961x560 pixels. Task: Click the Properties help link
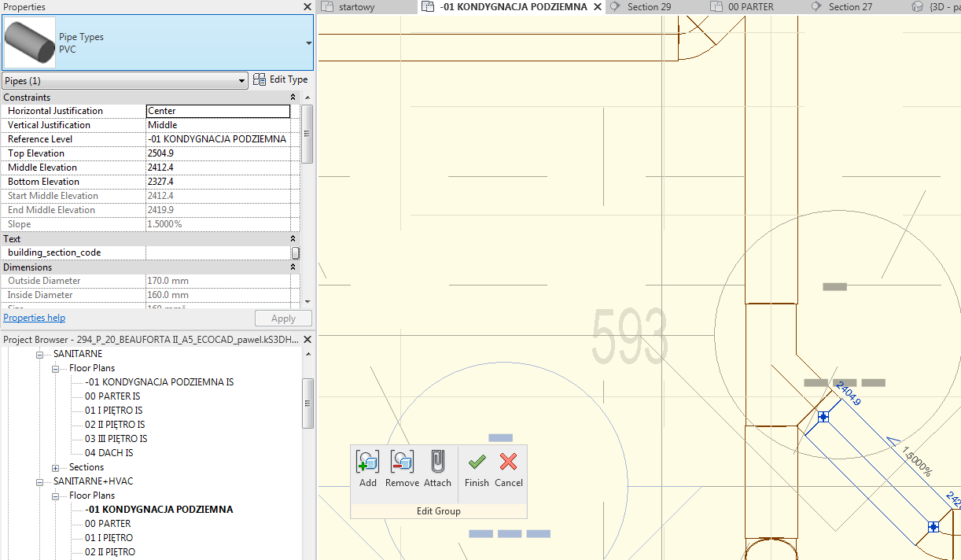(x=35, y=318)
